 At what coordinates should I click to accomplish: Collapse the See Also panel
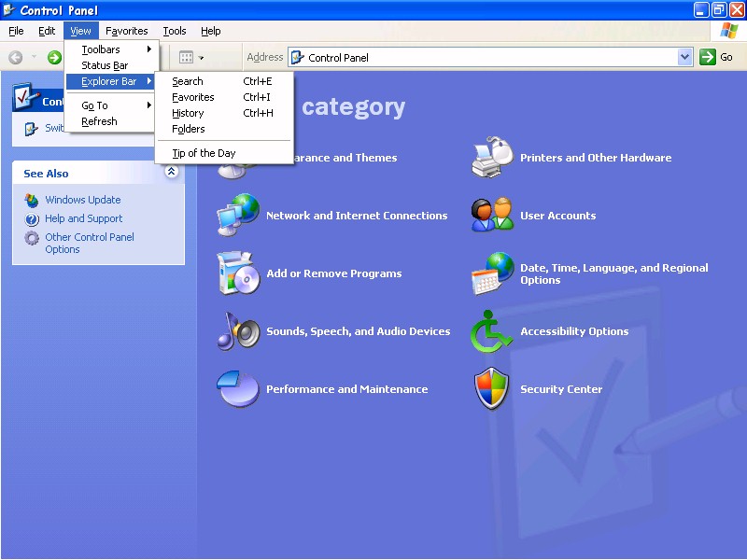pos(172,173)
